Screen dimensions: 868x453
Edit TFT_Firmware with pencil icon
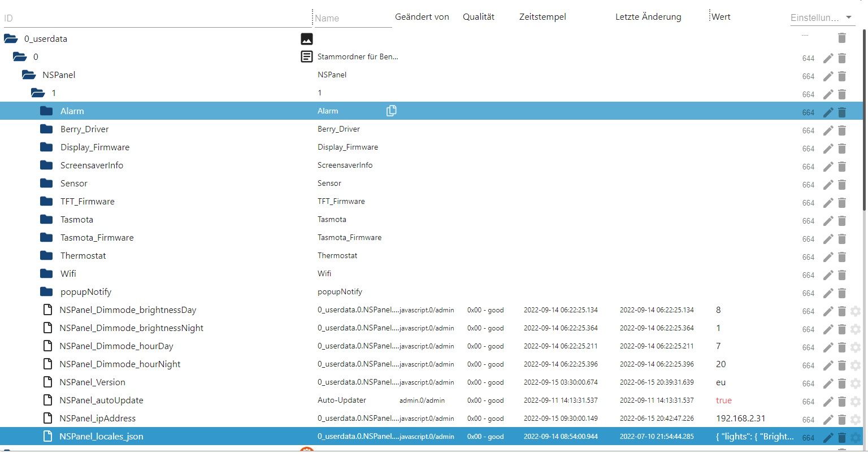click(x=828, y=203)
